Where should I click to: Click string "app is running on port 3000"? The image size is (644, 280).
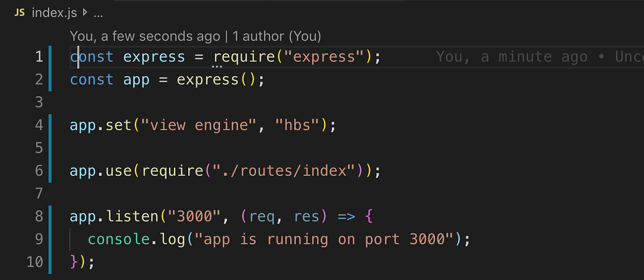pyautogui.click(x=324, y=240)
